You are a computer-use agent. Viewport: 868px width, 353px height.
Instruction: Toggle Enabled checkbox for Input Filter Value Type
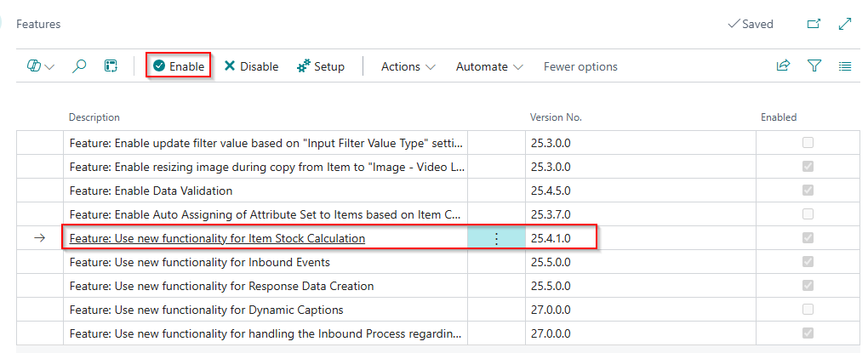point(808,143)
